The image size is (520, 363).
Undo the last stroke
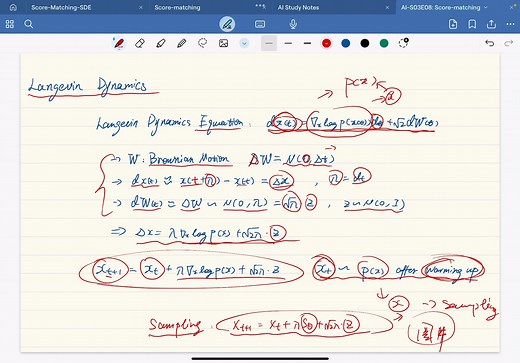click(x=490, y=43)
